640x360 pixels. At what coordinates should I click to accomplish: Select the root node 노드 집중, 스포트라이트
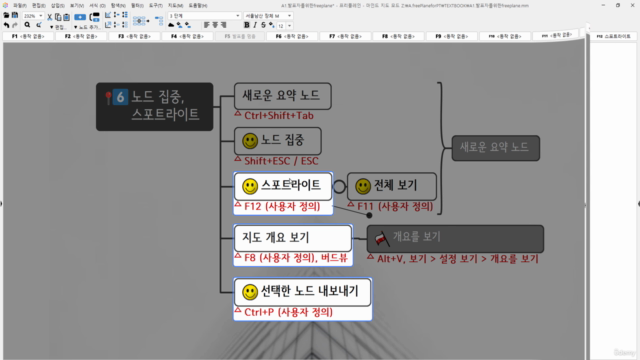pyautogui.click(x=155, y=107)
